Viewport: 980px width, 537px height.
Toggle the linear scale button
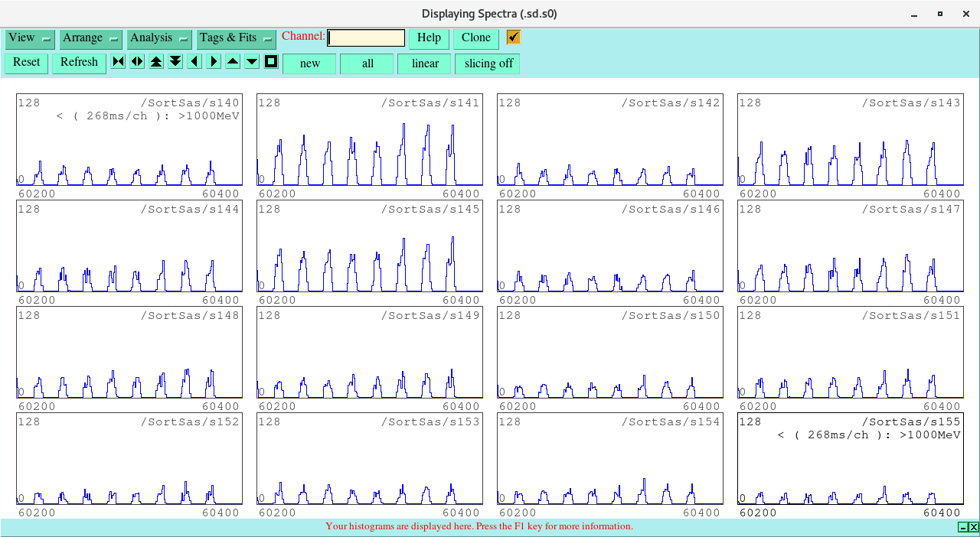coord(425,63)
